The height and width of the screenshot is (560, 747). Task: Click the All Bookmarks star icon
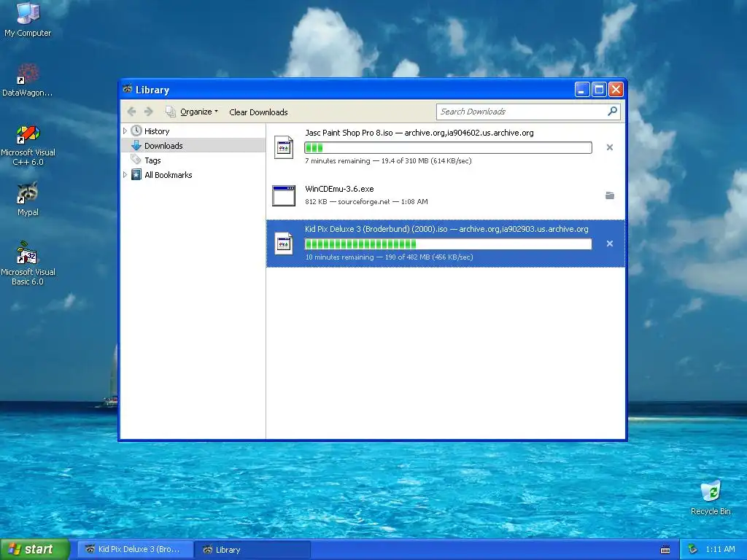136,175
